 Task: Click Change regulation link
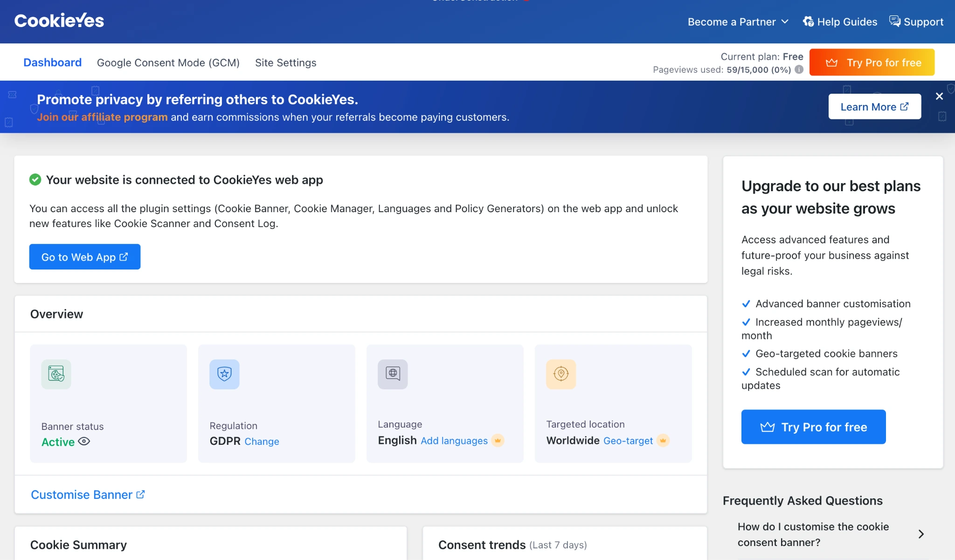tap(262, 441)
